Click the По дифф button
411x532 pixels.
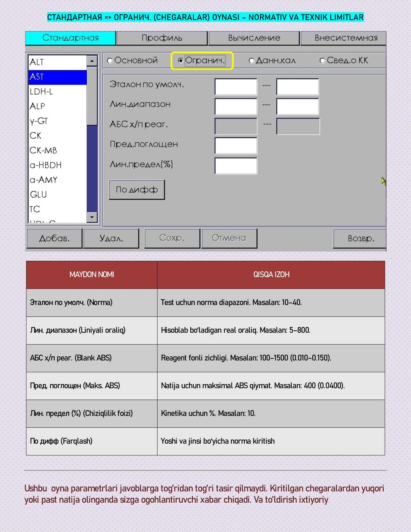click(137, 190)
